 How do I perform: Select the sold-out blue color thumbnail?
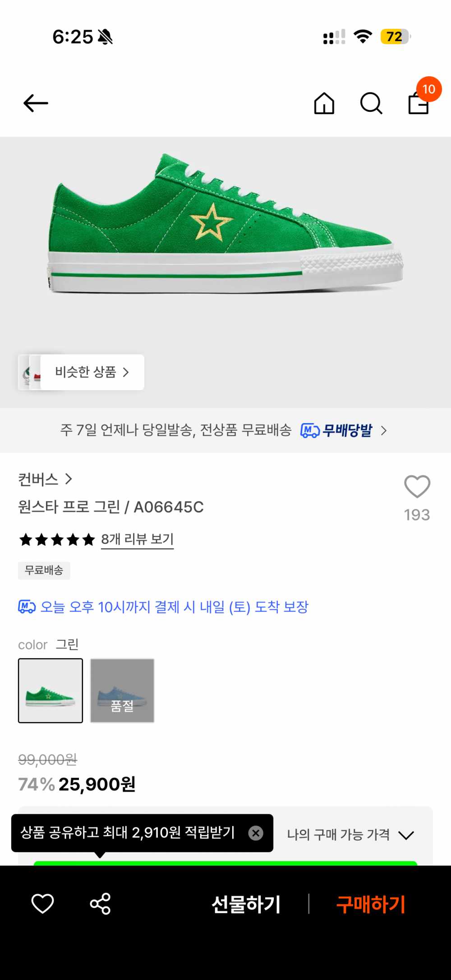tap(122, 691)
